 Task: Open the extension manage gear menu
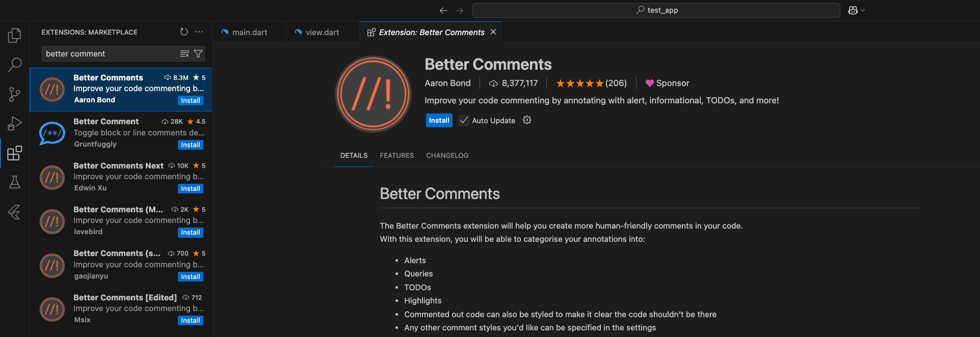[527, 120]
